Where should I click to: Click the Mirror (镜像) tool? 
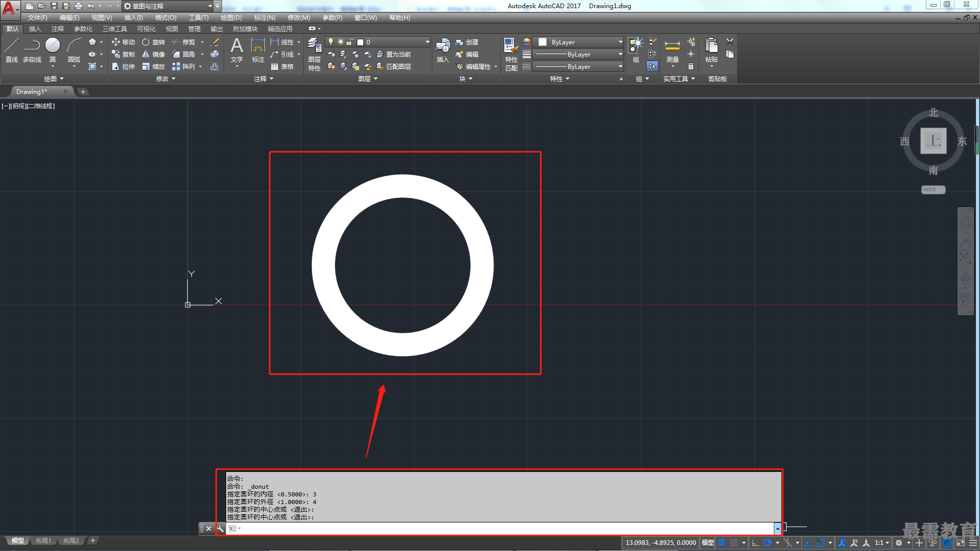tap(154, 55)
